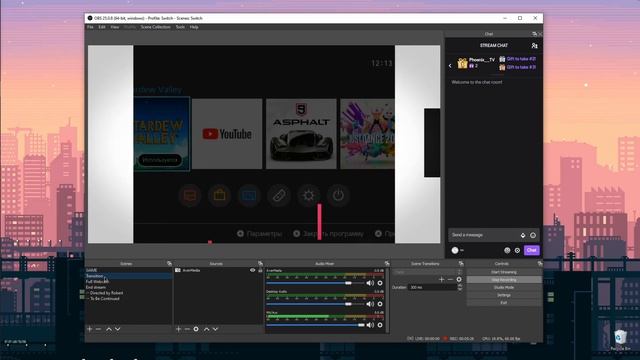Open settings gear for first audio mixer track
The width and height of the screenshot is (640, 360).
pos(380,283)
